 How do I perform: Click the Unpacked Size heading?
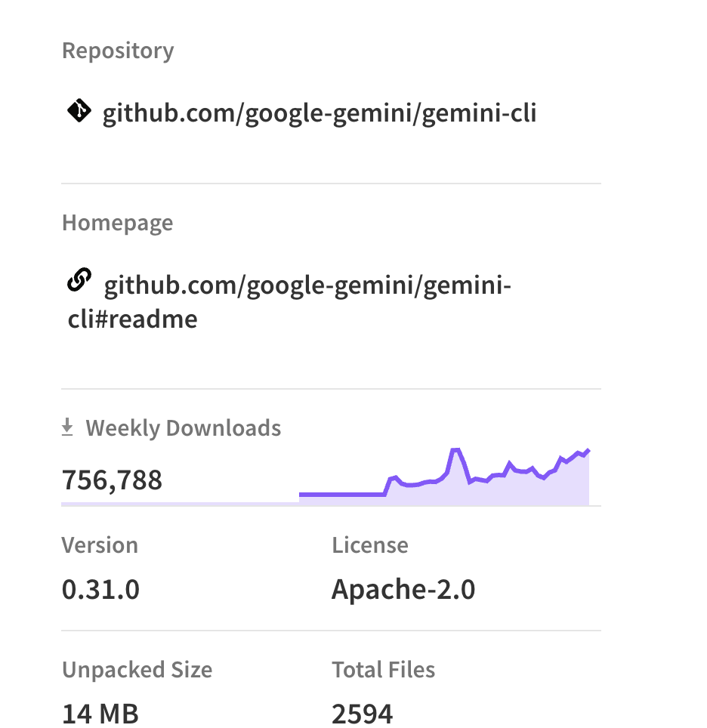[x=137, y=670]
